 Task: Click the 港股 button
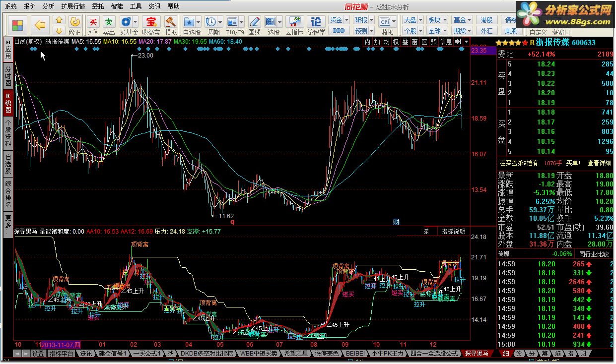487,20
